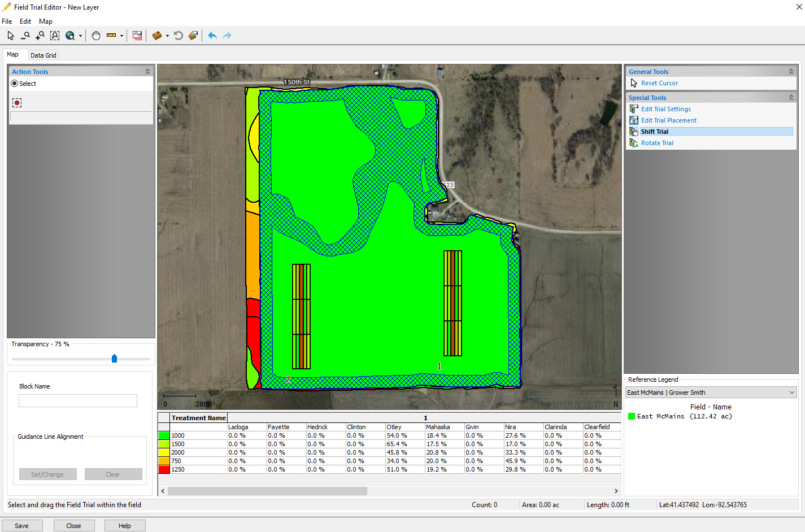Collapse the General Tools section
The image size is (805, 532).
(791, 72)
